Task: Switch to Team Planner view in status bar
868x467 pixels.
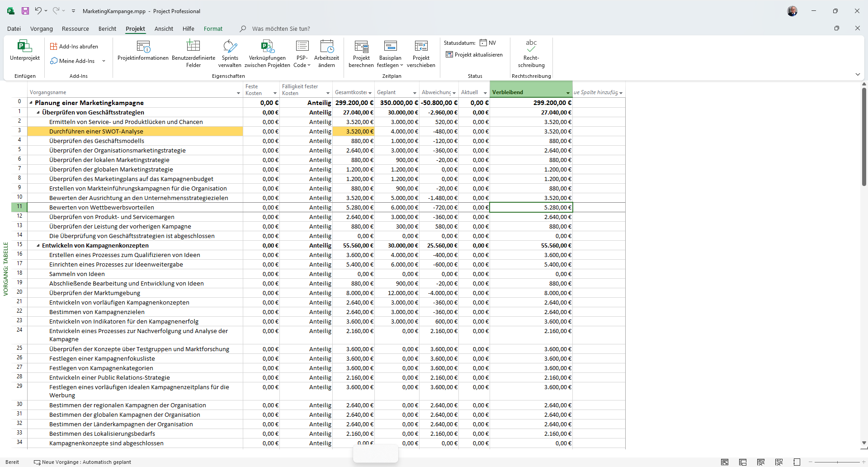Action: pyautogui.click(x=761, y=462)
